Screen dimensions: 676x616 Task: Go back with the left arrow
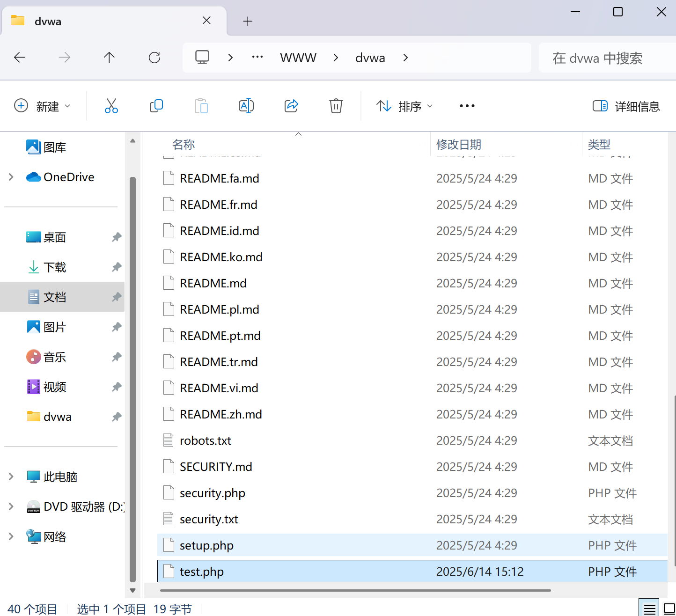coord(20,58)
